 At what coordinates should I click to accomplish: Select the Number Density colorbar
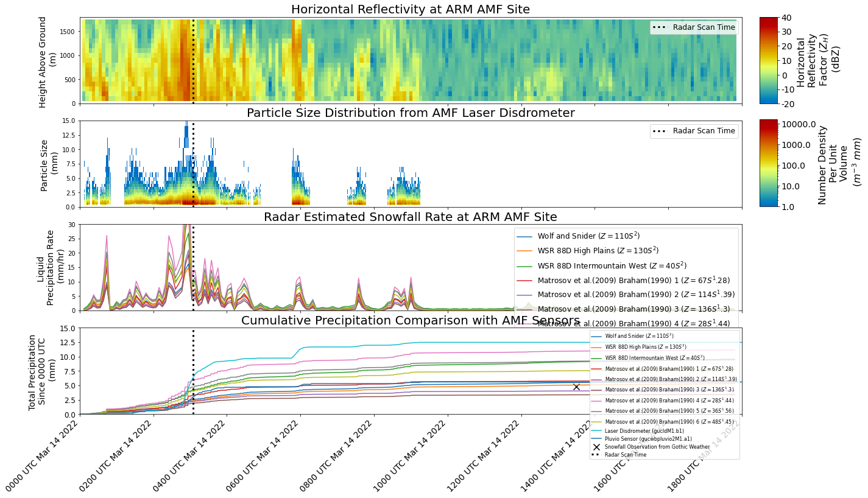(768, 163)
